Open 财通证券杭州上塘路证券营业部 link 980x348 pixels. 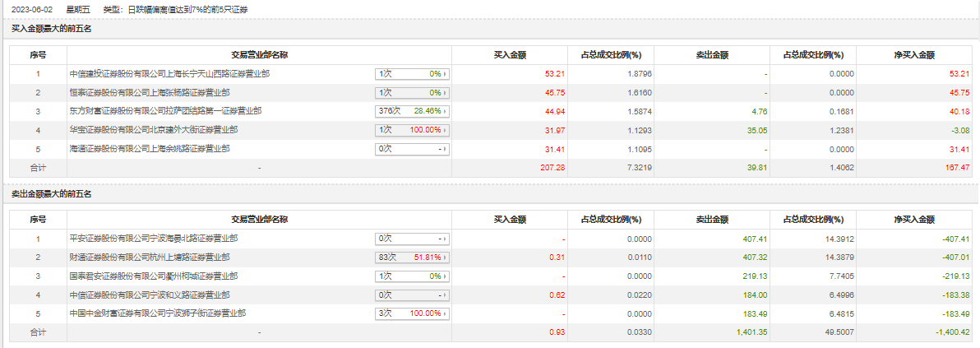[x=150, y=258]
